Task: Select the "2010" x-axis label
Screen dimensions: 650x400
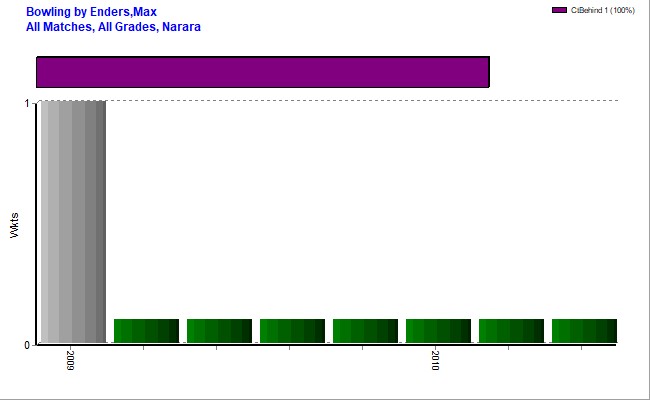Action: click(x=436, y=361)
